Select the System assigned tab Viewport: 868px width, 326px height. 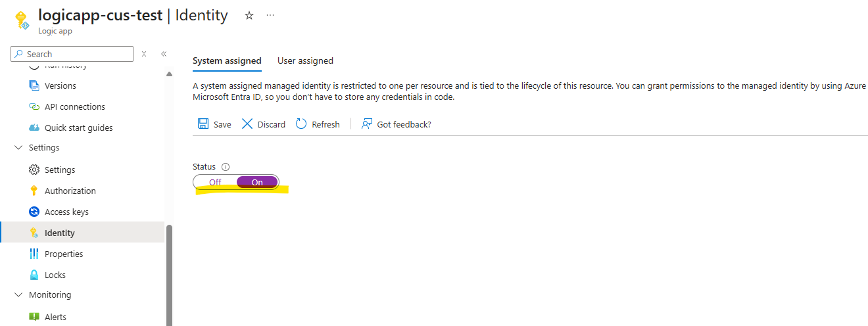point(227,60)
